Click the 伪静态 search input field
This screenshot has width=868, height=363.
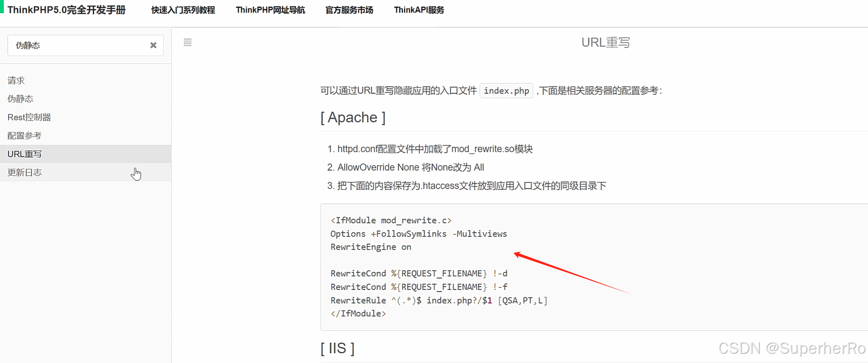[85, 45]
